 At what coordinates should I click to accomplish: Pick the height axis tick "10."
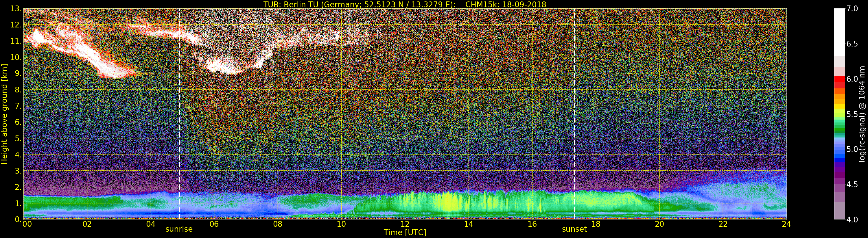click(16, 57)
